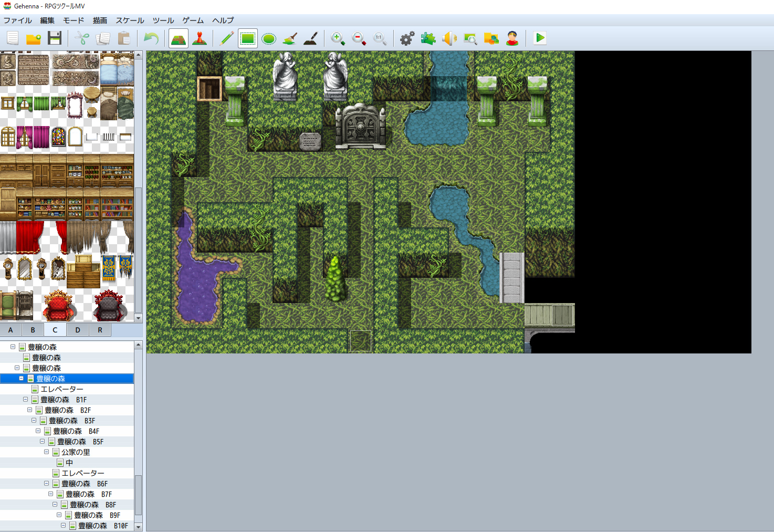Select the 豊穣の森 B8F map
The width and height of the screenshot is (774, 532).
[x=93, y=505]
